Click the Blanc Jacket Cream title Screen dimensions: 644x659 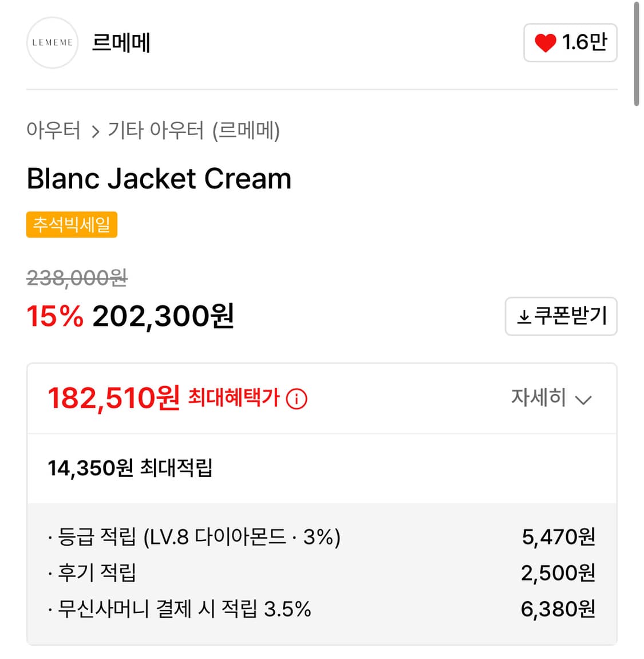(159, 179)
